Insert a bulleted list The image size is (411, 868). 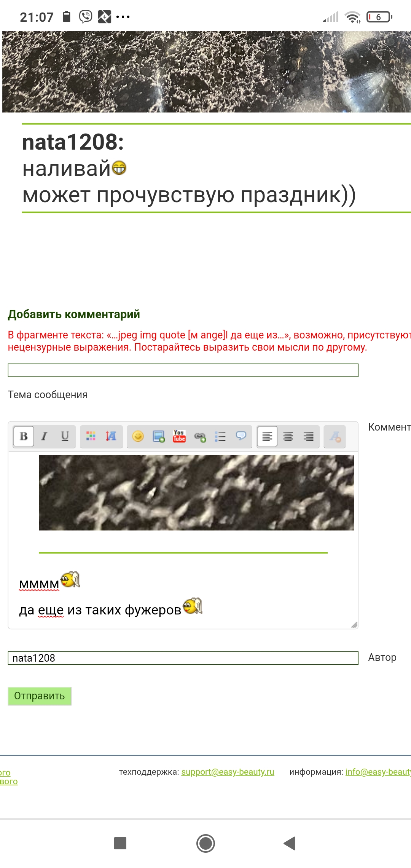click(x=220, y=436)
